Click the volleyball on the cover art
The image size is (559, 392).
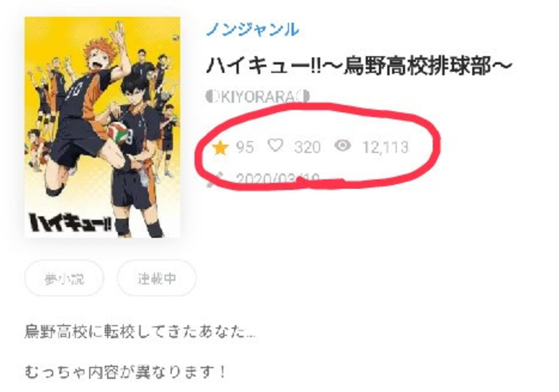point(120,133)
